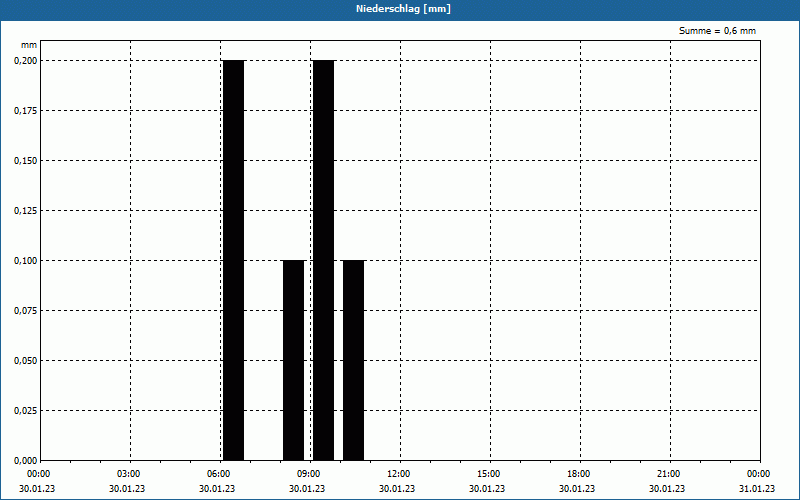Click the 0,200 mm bar just after 06:00

[x=234, y=260]
